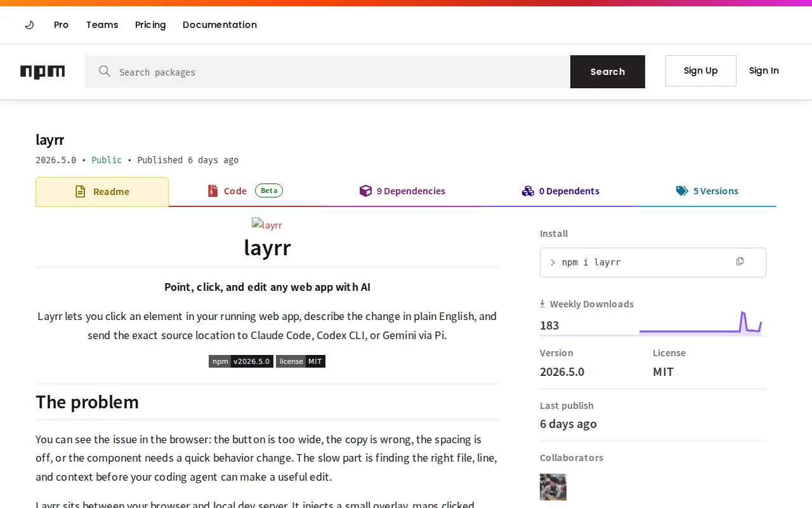Click the Dependencies cube icon
The width and height of the screenshot is (812, 508).
(x=365, y=190)
